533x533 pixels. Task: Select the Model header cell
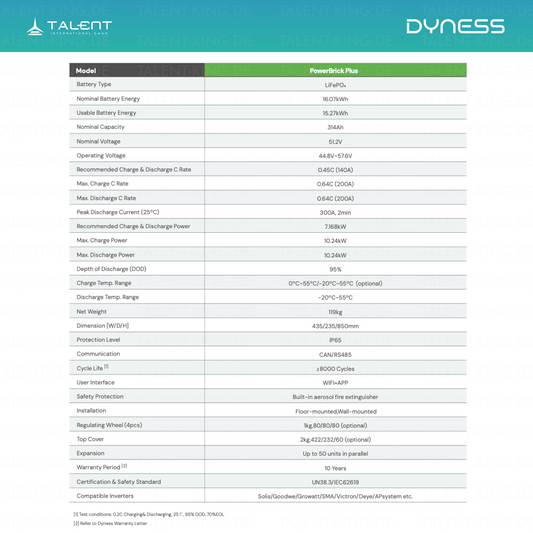click(137, 70)
